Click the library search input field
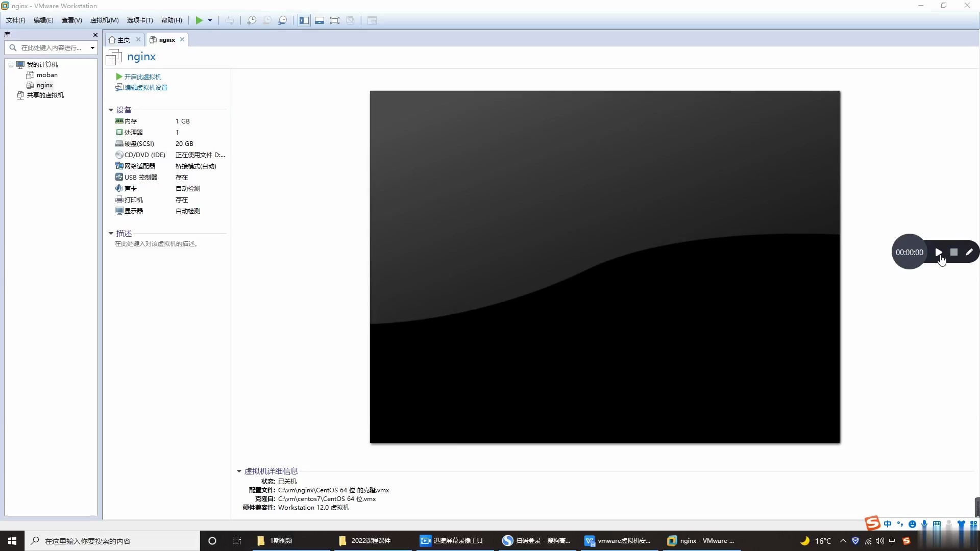 [x=51, y=47]
